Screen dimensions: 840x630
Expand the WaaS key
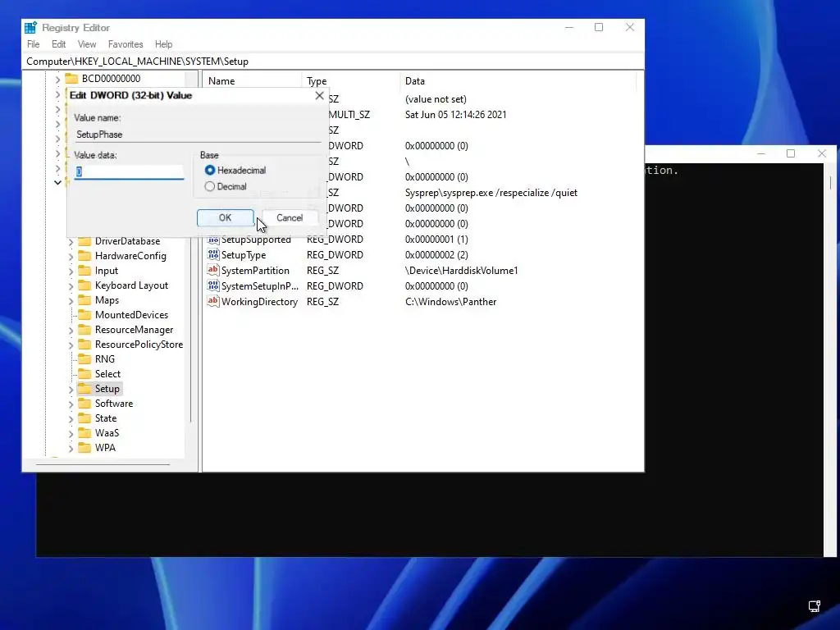click(71, 433)
